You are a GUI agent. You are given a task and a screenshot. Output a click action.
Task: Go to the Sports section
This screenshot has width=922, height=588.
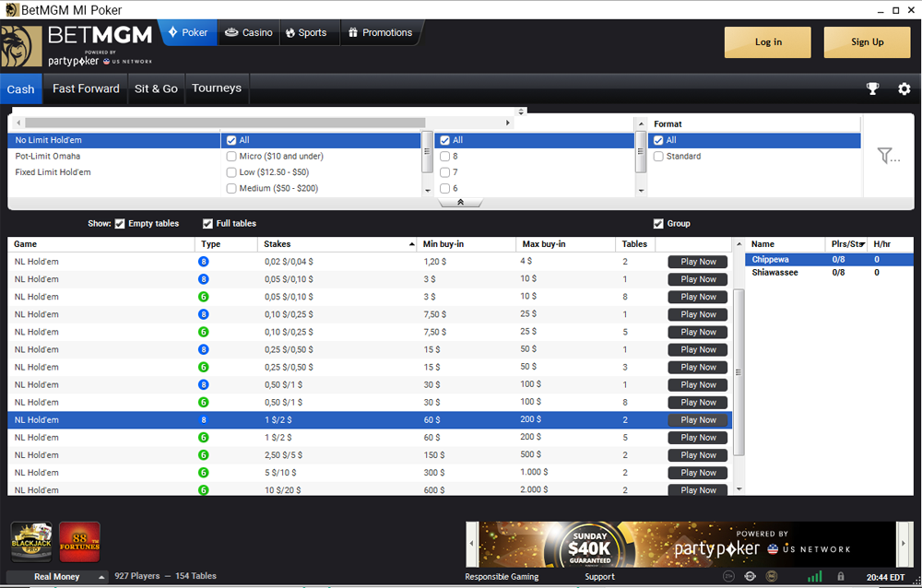(306, 33)
